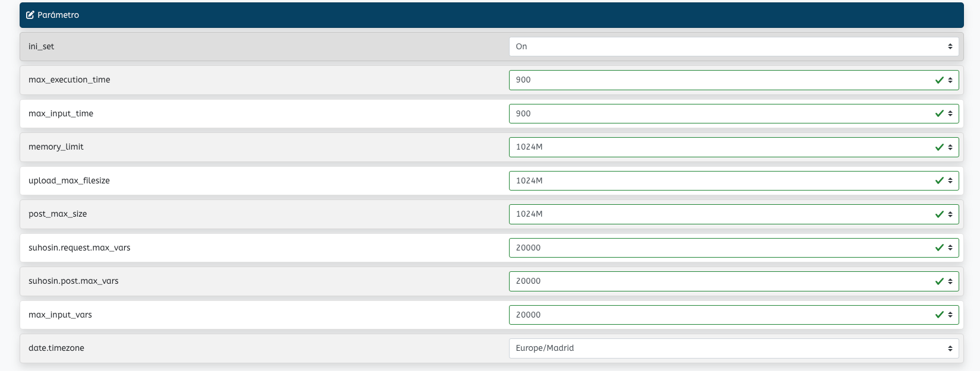Click the green checkmark in post_max_size field
Image resolution: width=980 pixels, height=371 pixels.
click(x=940, y=214)
